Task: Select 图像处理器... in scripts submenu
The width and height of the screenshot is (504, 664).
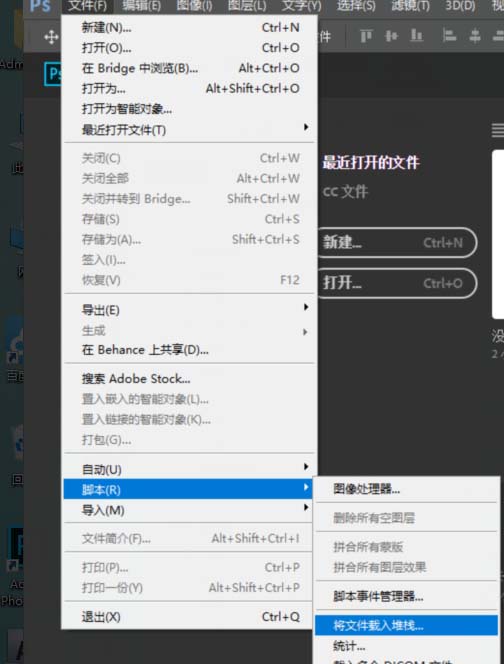Action: tap(407, 489)
